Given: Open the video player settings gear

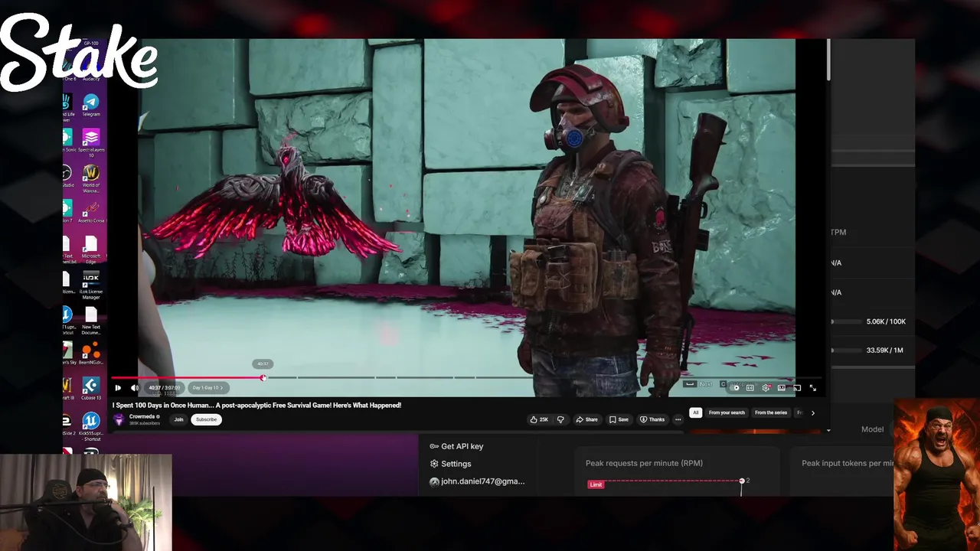Looking at the screenshot, I should pyautogui.click(x=766, y=388).
